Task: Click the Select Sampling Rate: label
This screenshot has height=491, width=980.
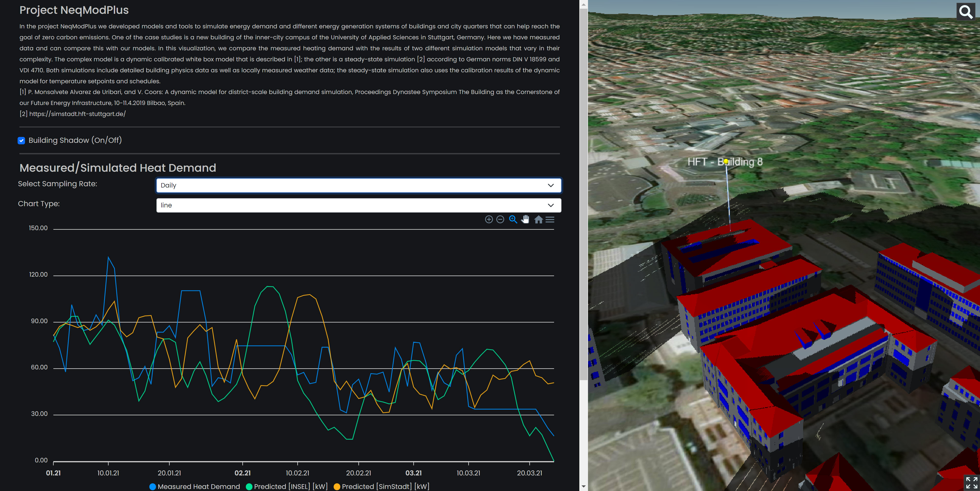Action: (x=57, y=184)
